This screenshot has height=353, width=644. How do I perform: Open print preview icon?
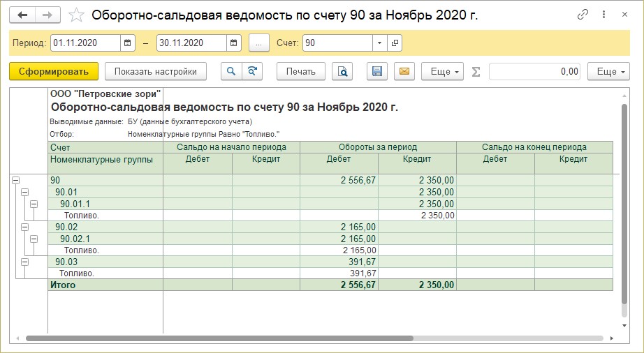point(342,71)
